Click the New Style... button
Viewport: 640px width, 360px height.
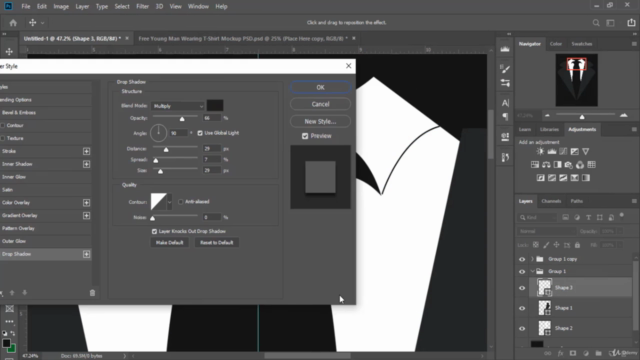coord(320,121)
